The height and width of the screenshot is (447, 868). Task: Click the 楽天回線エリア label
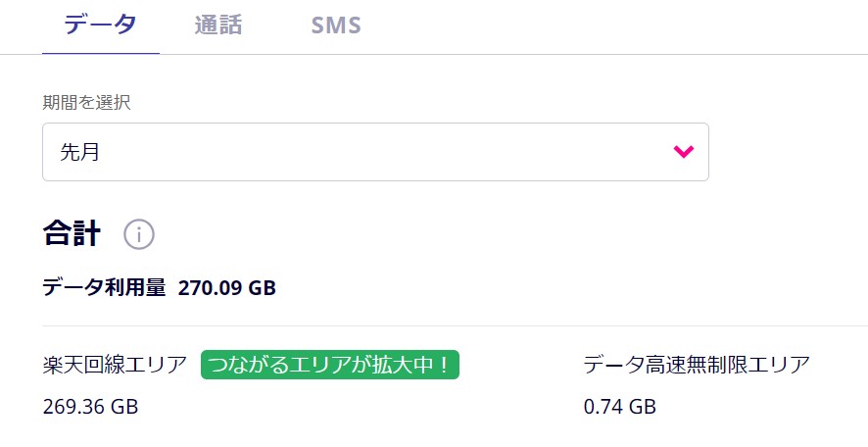pyautogui.click(x=115, y=366)
